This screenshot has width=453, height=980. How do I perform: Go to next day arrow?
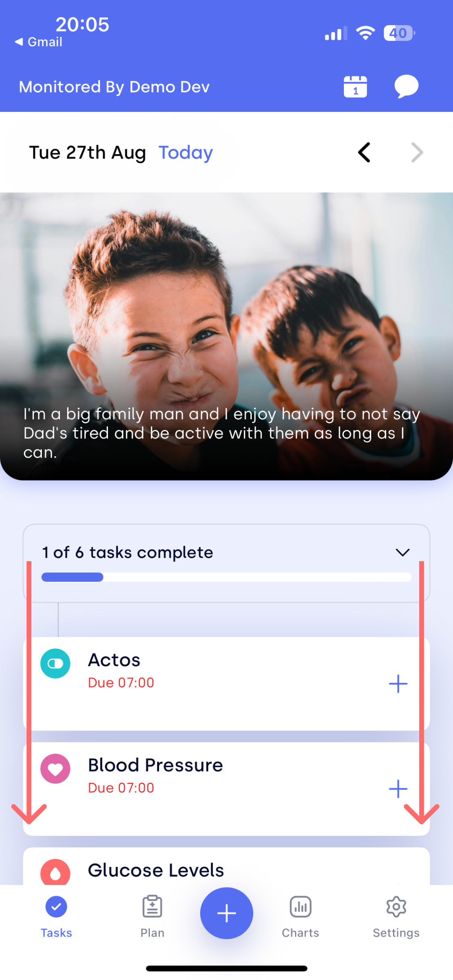pyautogui.click(x=417, y=152)
